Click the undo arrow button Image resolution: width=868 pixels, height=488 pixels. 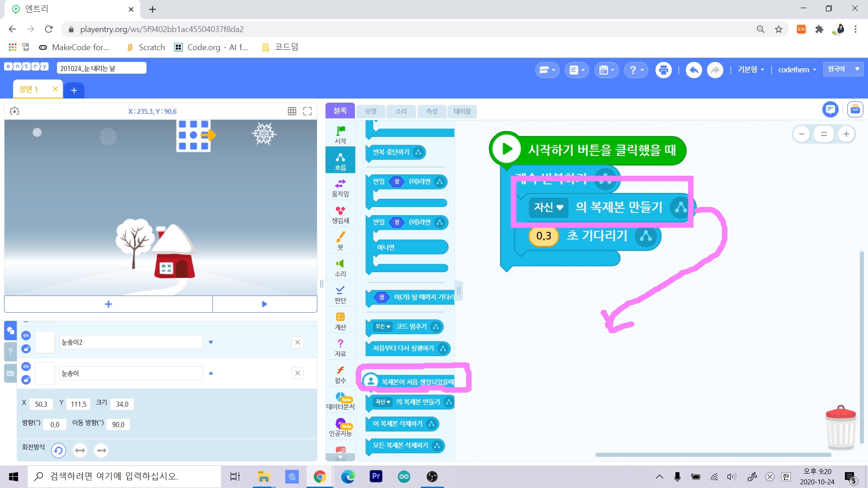[x=693, y=70]
